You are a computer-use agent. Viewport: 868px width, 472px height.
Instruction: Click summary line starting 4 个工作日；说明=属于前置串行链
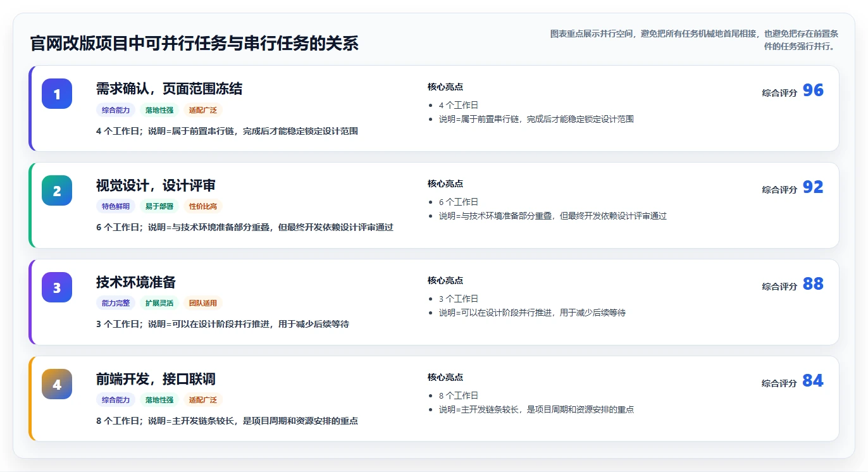pos(227,132)
